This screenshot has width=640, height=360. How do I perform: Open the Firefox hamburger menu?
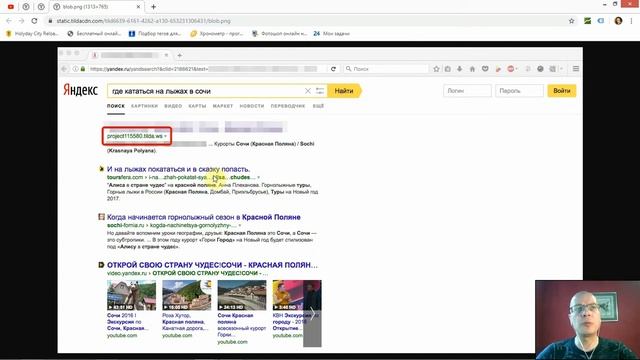(x=576, y=69)
